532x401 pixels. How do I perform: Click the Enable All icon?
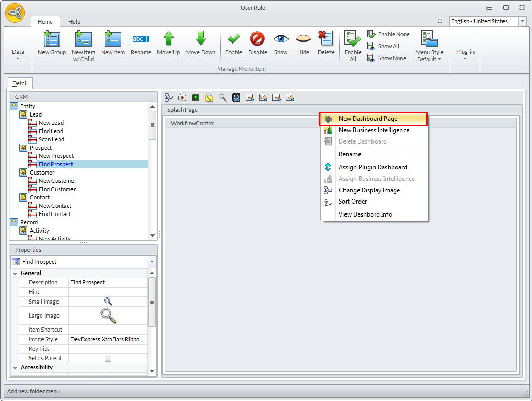point(353,39)
